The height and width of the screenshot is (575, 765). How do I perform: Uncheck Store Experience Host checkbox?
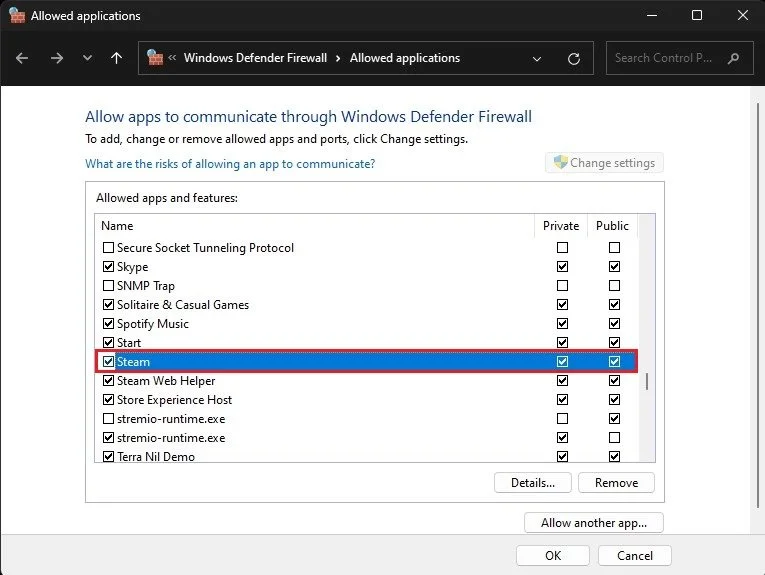[x=108, y=400]
